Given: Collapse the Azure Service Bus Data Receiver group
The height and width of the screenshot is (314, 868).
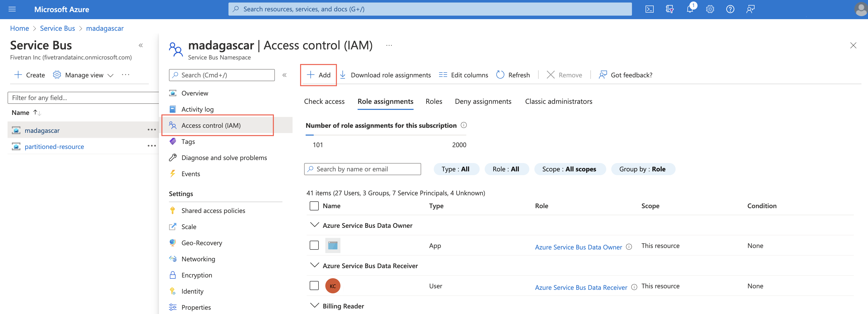Looking at the screenshot, I should pyautogui.click(x=314, y=266).
